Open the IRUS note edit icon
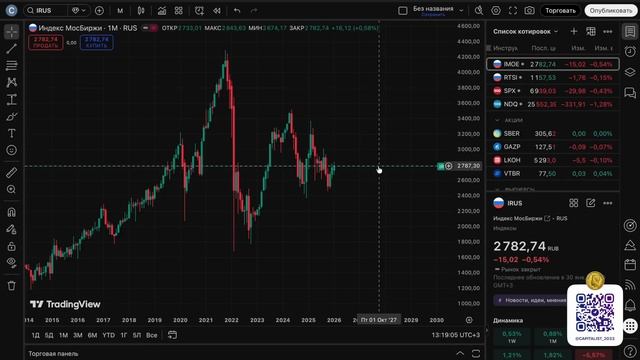The width and height of the screenshot is (640, 360). (x=591, y=203)
